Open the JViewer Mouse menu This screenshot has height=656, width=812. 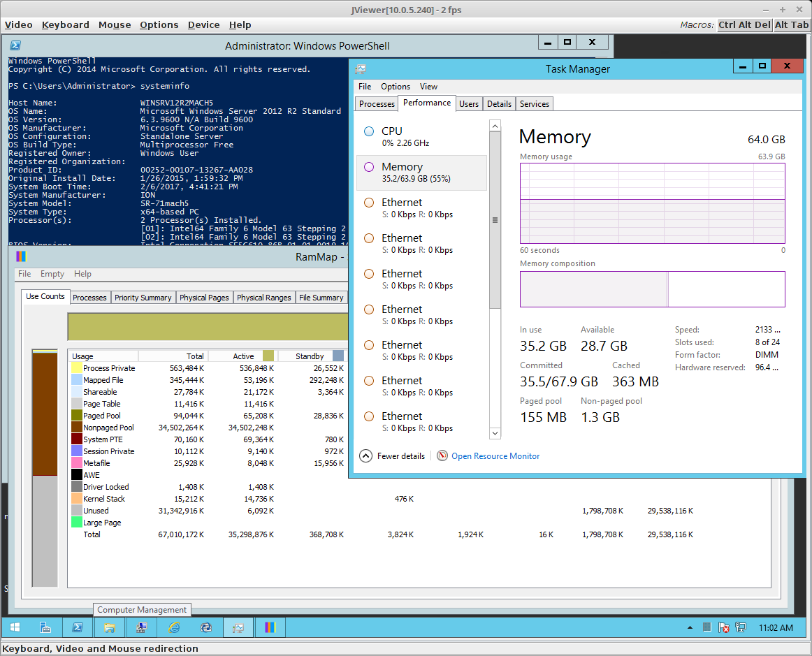tap(115, 25)
